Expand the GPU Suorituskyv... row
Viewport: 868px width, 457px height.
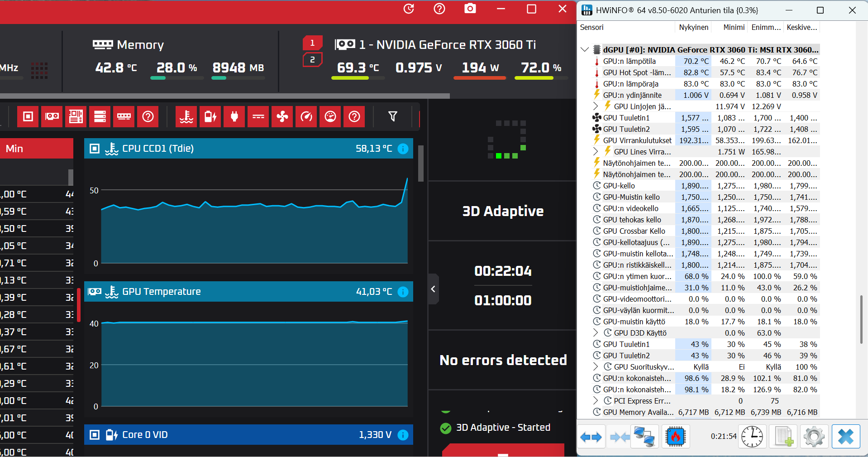click(x=596, y=366)
